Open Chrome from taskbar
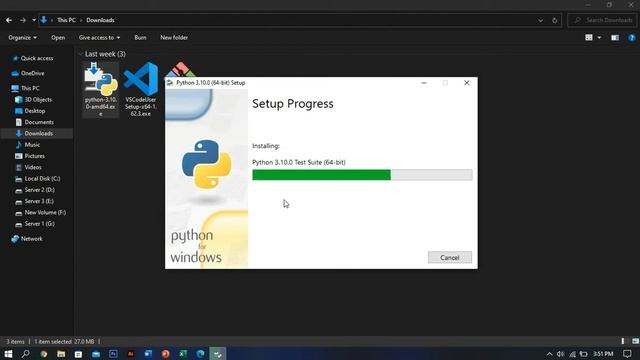 [x=43, y=354]
